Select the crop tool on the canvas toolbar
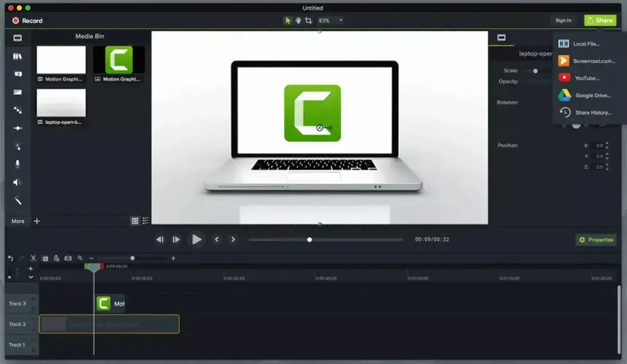 (x=308, y=21)
